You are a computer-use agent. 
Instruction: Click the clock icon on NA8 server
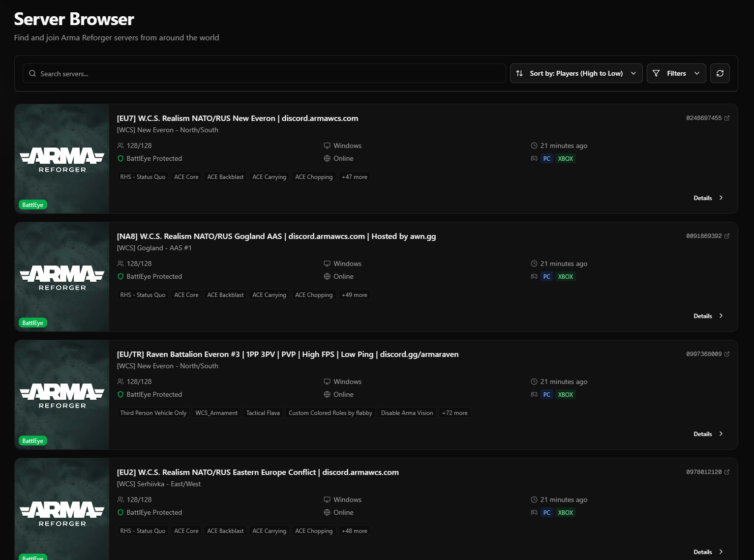point(534,264)
